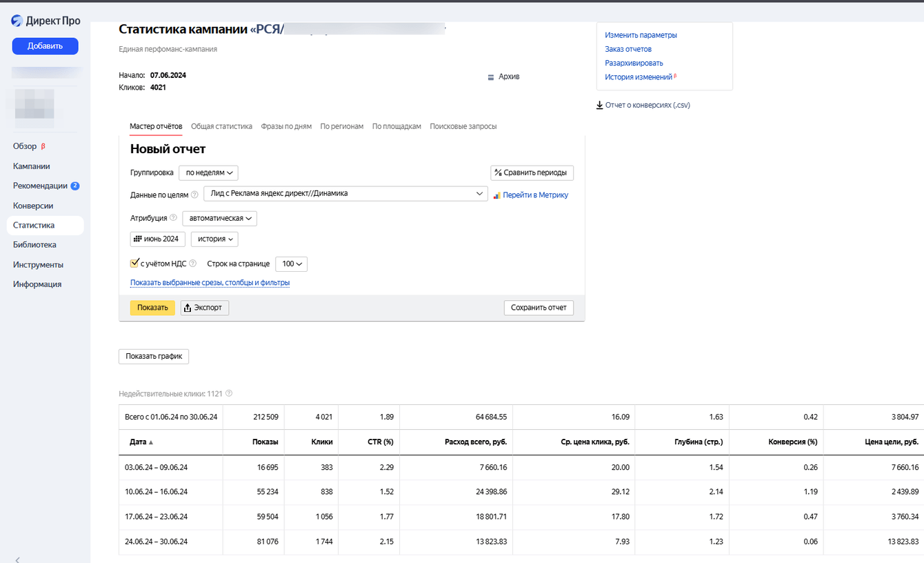Open the По регионам tab

(342, 126)
